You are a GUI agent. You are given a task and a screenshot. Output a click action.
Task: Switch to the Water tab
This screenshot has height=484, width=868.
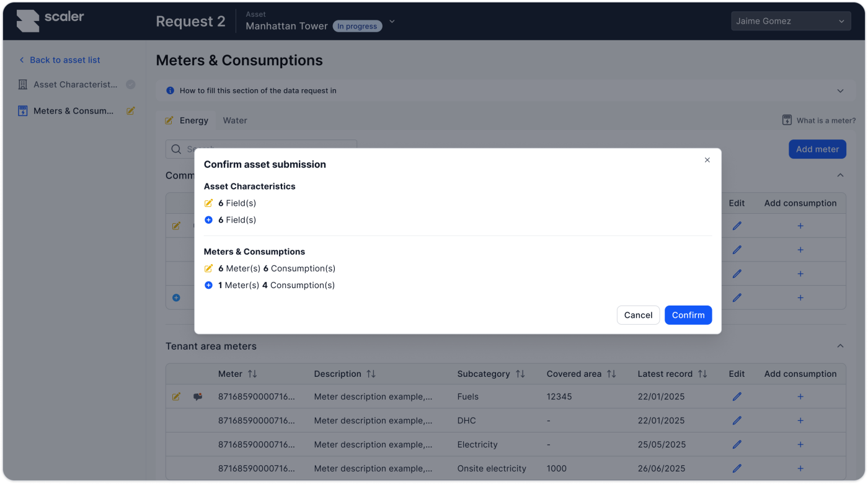pos(235,120)
